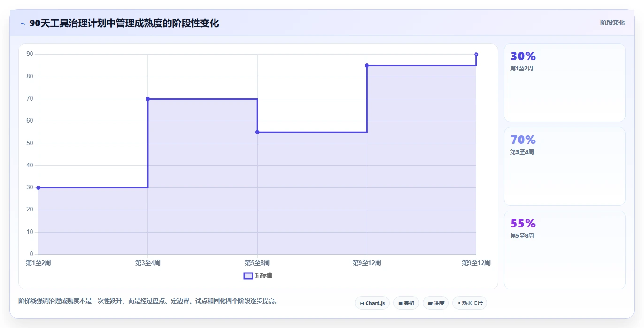Click the description text starting 阶梯线强调
644x328 pixels.
click(148, 301)
